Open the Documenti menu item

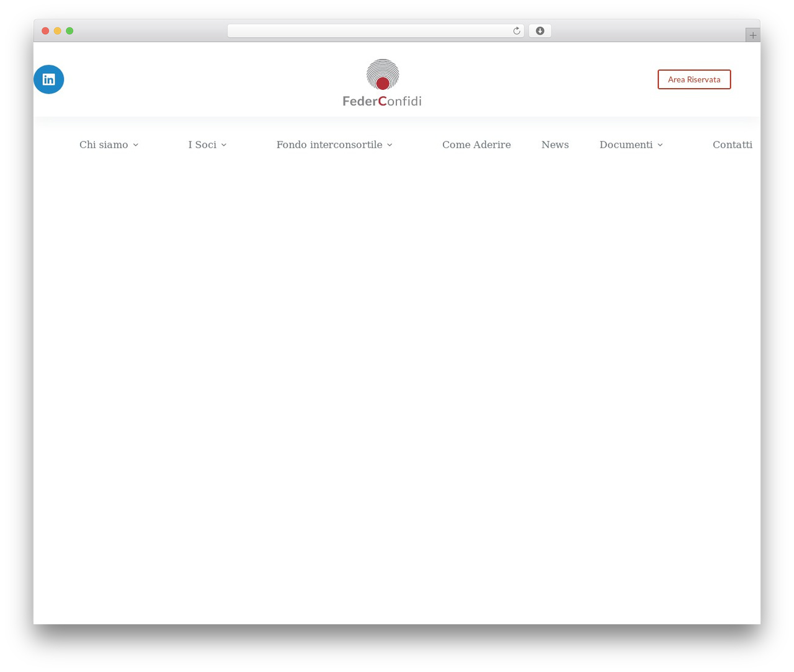pyautogui.click(x=626, y=144)
